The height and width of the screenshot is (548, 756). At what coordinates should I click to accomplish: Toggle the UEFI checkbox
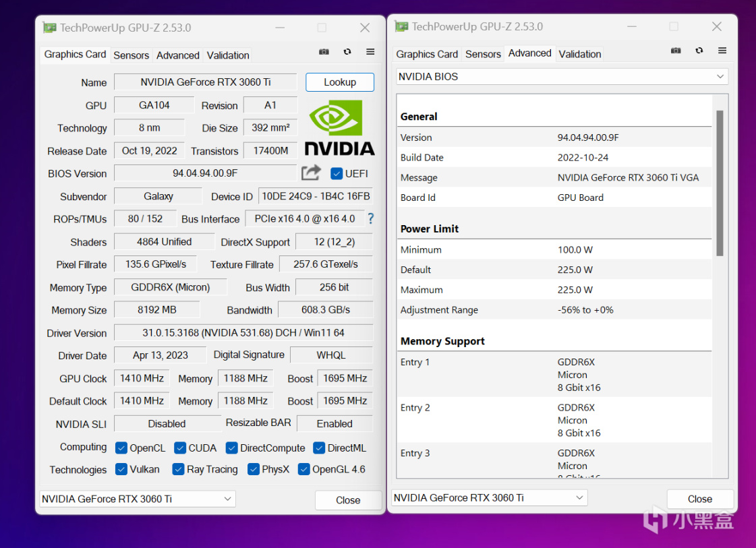point(337,173)
